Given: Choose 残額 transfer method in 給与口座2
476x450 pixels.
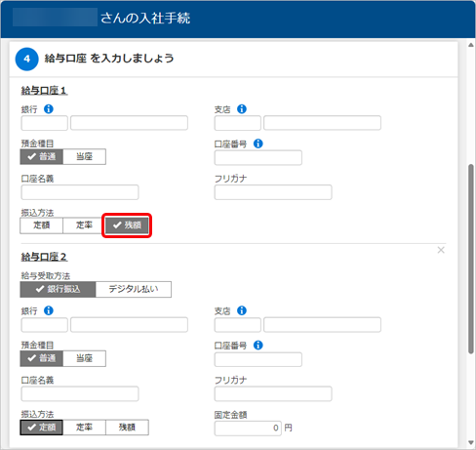Looking at the screenshot, I should tap(127, 428).
